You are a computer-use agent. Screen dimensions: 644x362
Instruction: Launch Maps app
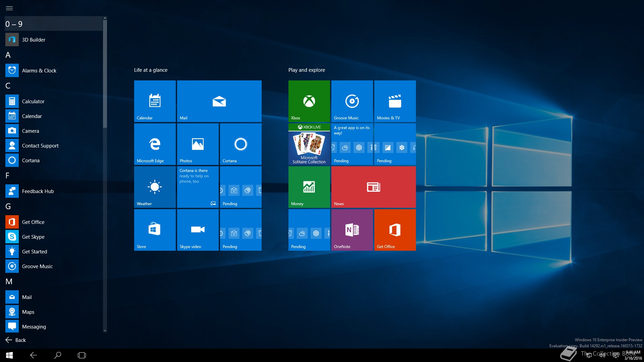54,312
